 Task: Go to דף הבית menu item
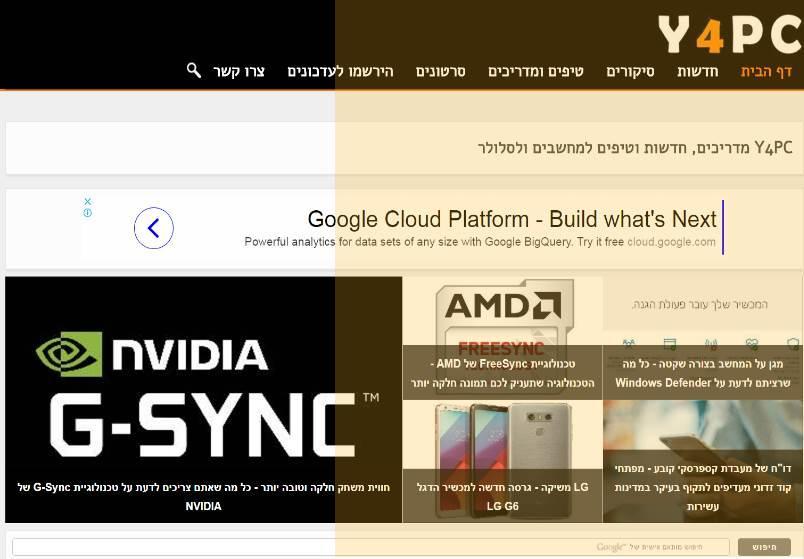pos(766,71)
